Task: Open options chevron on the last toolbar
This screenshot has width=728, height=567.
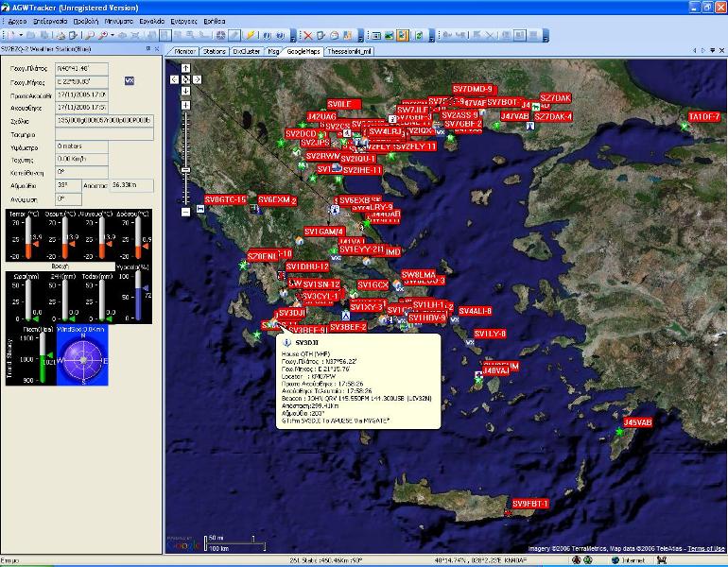Action: 546,35
